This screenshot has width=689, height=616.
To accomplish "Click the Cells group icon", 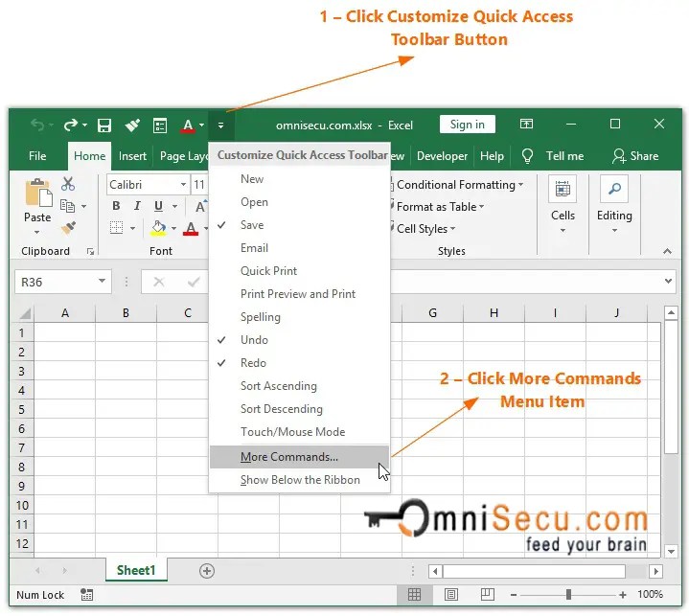I will pyautogui.click(x=563, y=189).
